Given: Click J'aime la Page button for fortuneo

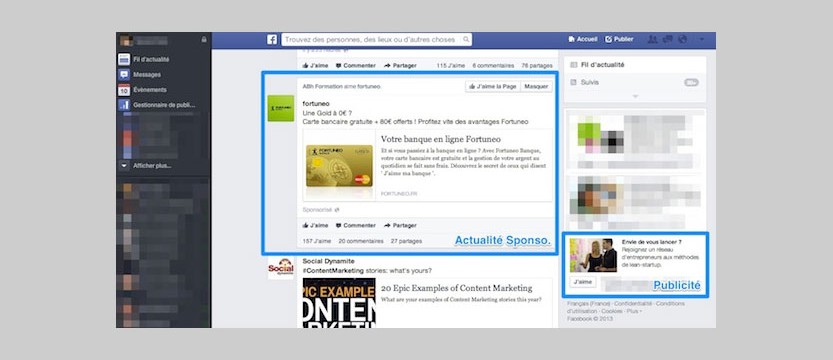Looking at the screenshot, I should pyautogui.click(x=492, y=87).
